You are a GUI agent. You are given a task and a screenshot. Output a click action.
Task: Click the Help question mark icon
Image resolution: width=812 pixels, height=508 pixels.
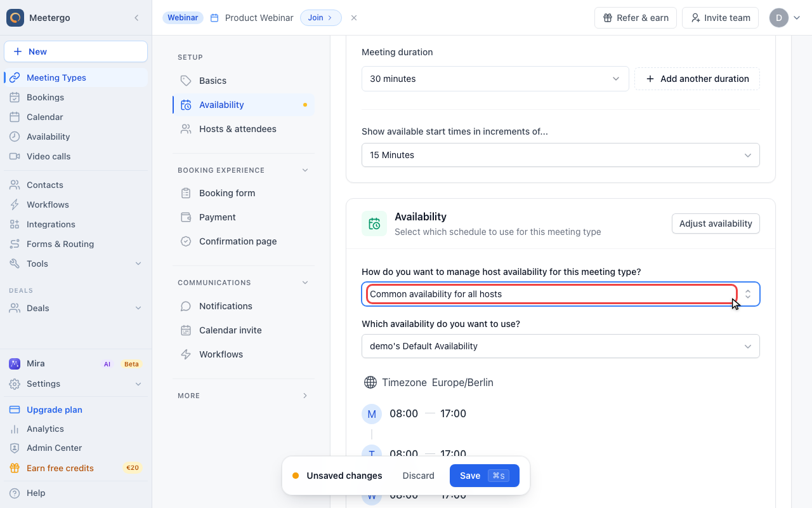(x=15, y=493)
